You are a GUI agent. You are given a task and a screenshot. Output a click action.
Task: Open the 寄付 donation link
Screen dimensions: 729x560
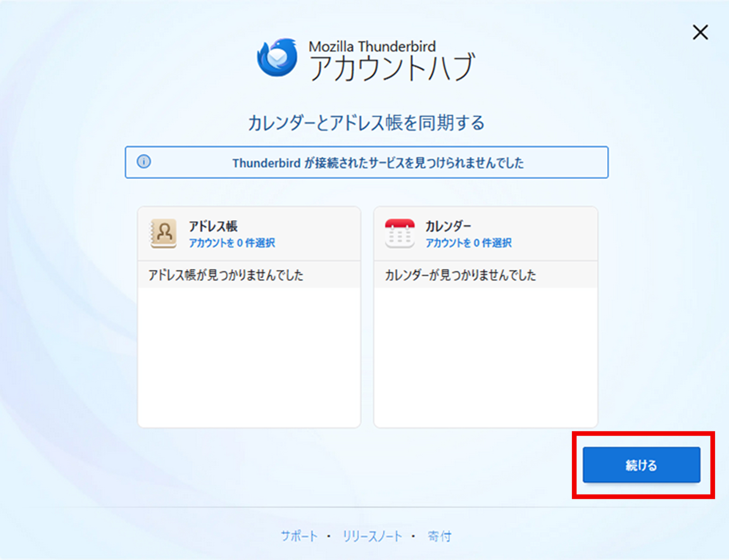(x=439, y=536)
